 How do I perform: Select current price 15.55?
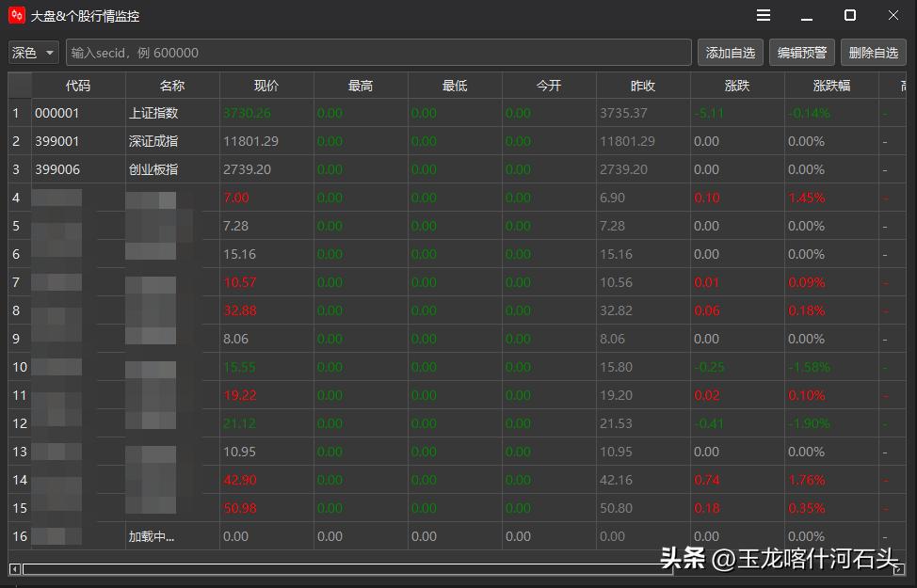tap(266, 367)
